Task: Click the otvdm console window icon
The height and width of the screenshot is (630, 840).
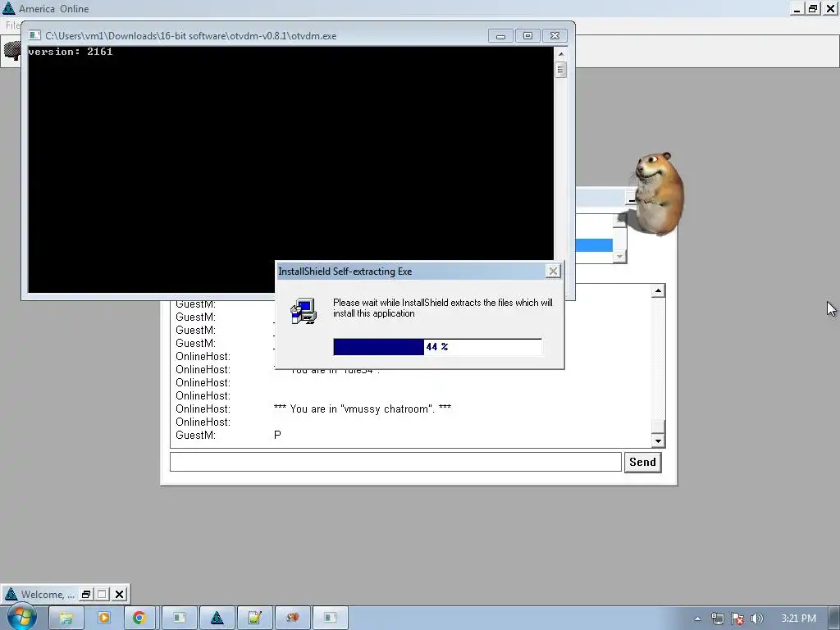Action: coord(34,35)
